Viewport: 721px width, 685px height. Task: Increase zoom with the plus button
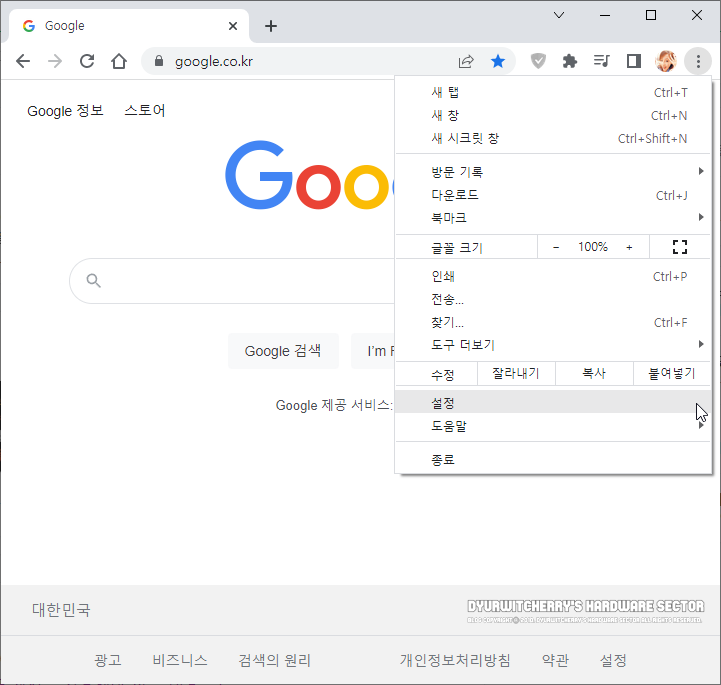[x=629, y=247]
